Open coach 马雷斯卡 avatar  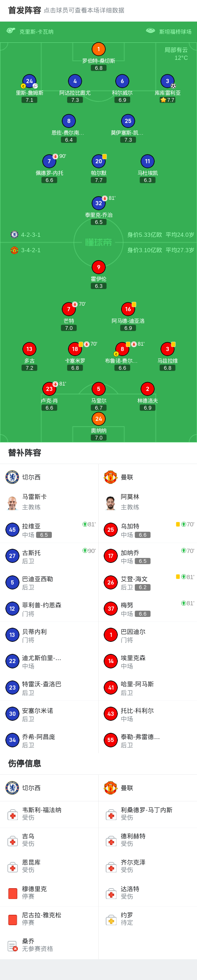click(x=12, y=502)
